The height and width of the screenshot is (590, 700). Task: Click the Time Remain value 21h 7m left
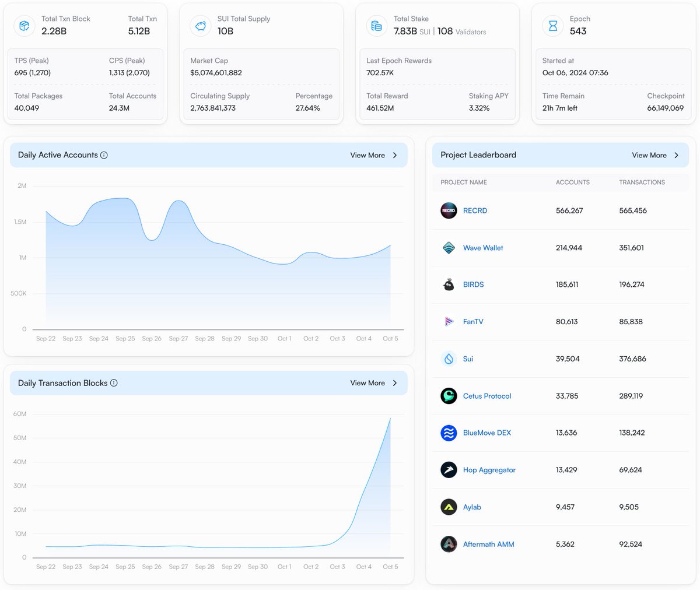560,108
